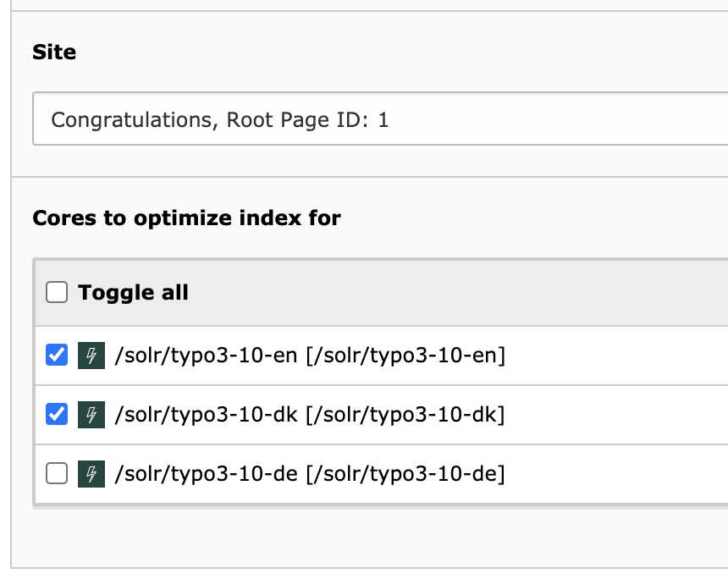Enable the /solr/typo3-10-de core checkbox

point(57,474)
